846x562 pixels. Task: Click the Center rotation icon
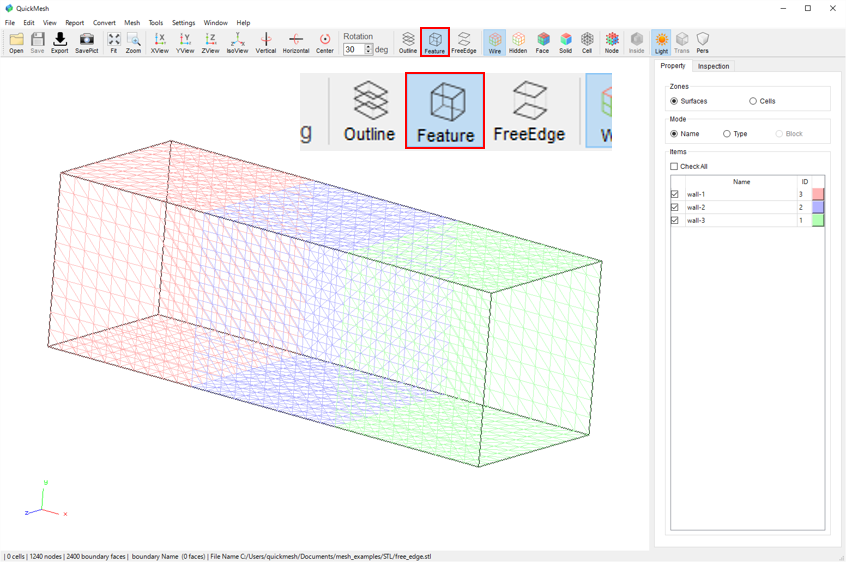325,43
